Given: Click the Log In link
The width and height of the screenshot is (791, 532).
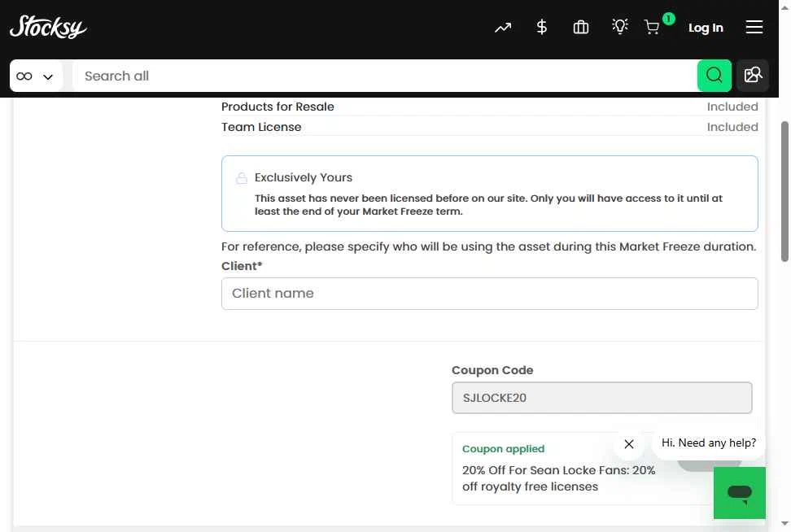Looking at the screenshot, I should point(706,28).
